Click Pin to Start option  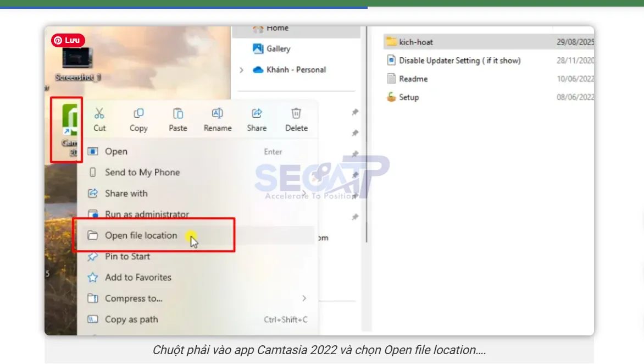tap(126, 256)
